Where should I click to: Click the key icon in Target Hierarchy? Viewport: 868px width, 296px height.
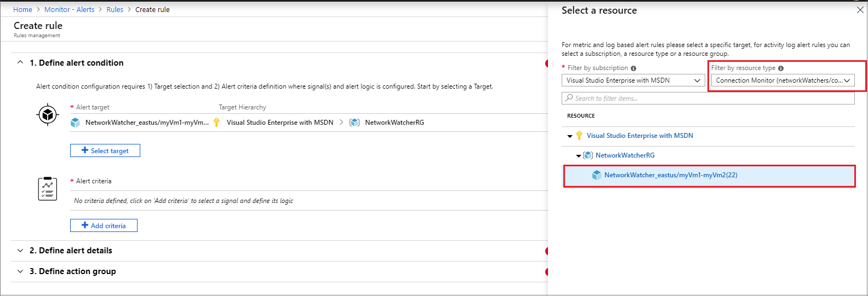coord(216,123)
